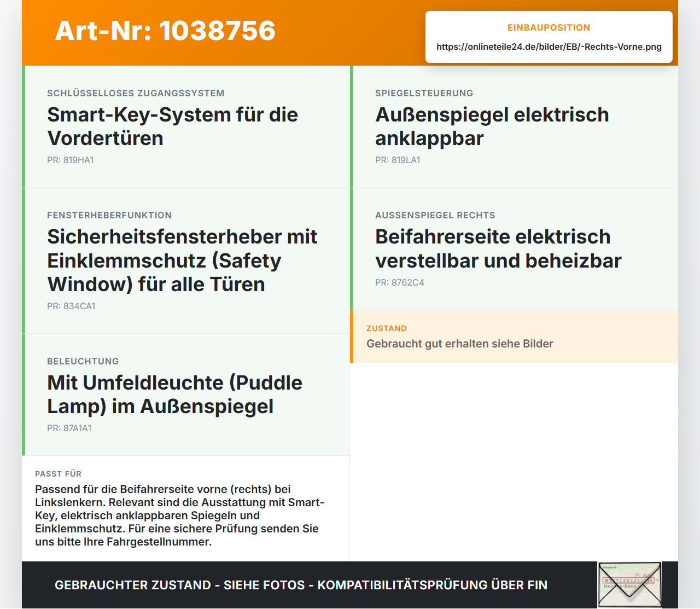
Task: Click the Art-Nr: 1038756 heading
Action: (165, 31)
